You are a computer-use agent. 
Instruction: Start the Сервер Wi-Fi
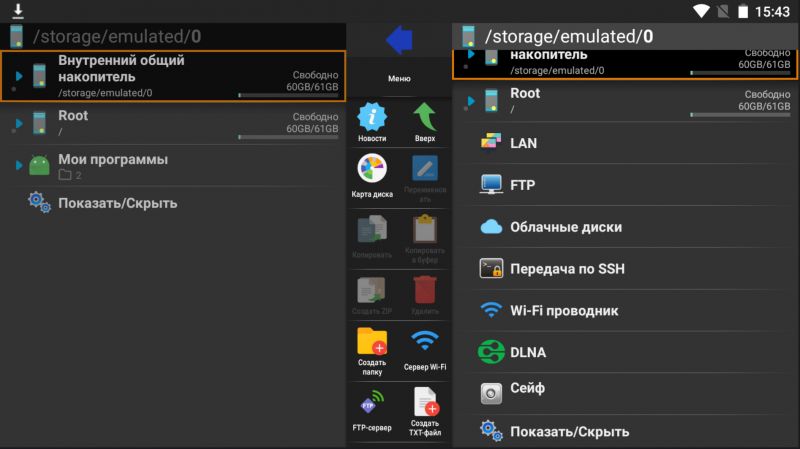point(424,341)
